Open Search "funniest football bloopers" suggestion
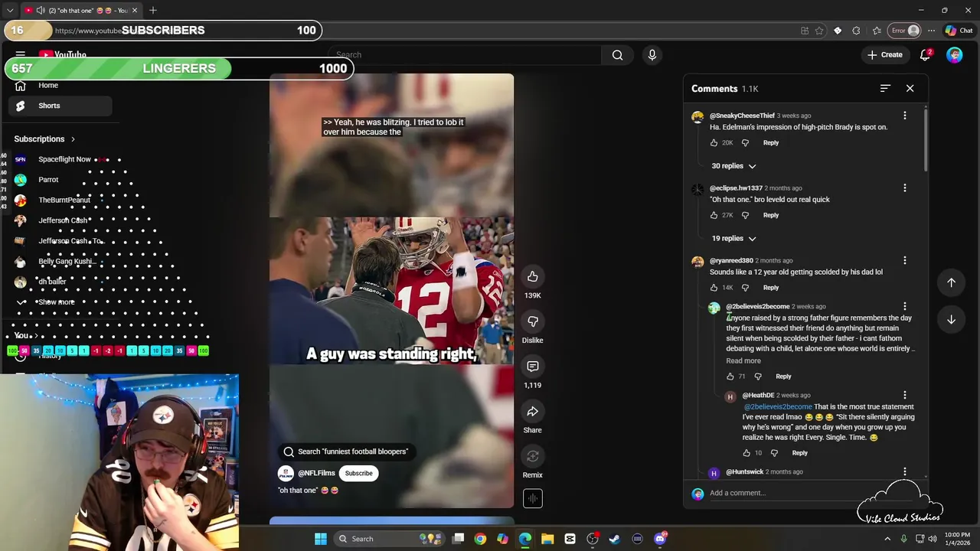Viewport: 980px width, 551px height. (346, 452)
